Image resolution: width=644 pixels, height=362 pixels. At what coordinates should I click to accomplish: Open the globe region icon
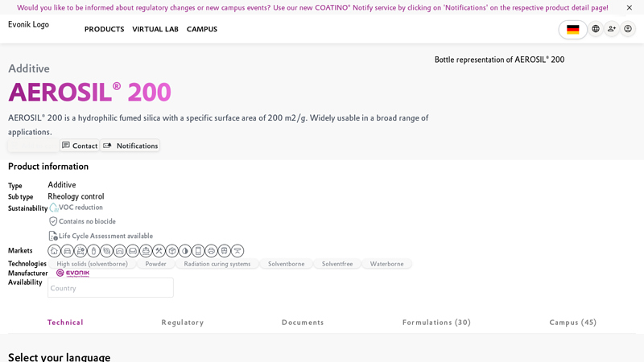pyautogui.click(x=596, y=29)
